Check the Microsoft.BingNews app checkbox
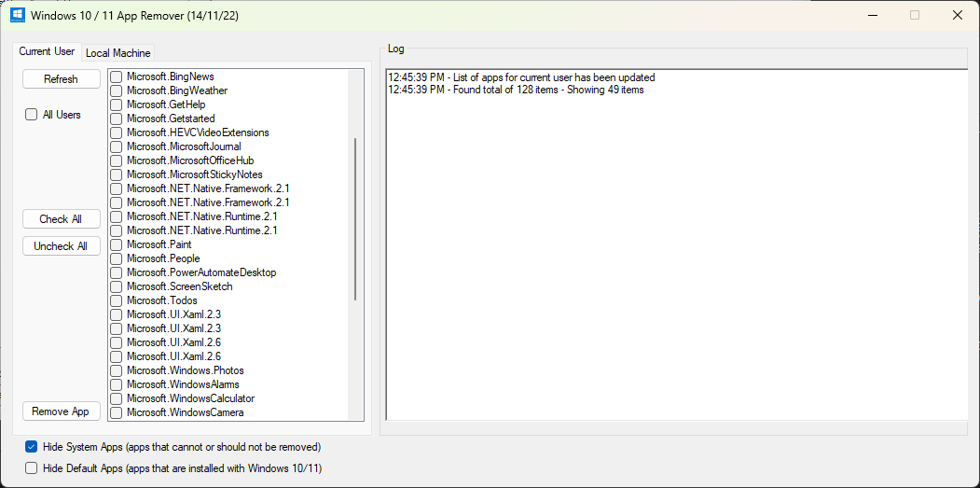The image size is (980, 488). pyautogui.click(x=117, y=77)
